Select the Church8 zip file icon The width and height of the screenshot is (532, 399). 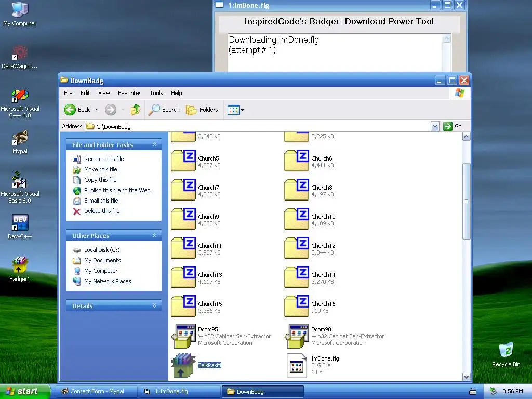(x=297, y=190)
